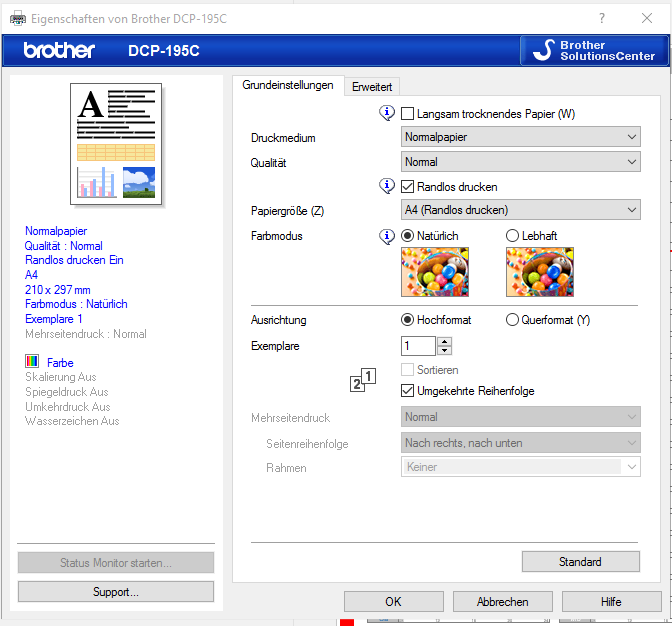Open the Druckmedium dropdown

[x=521, y=137]
